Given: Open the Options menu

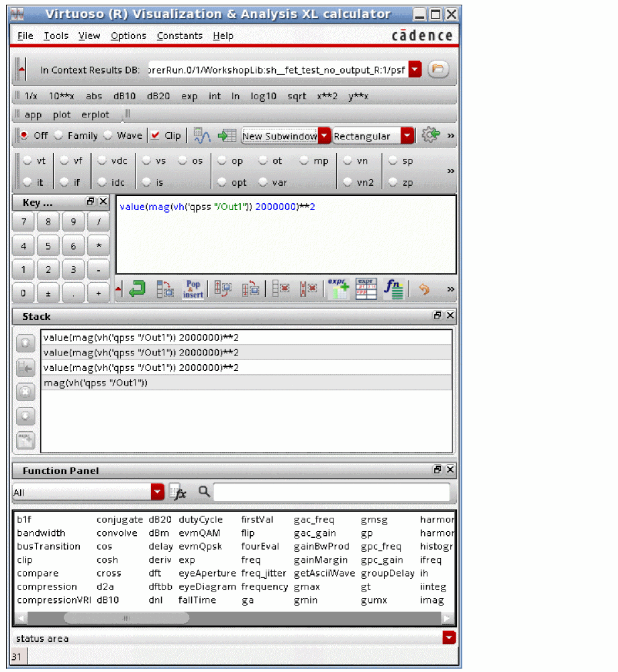Looking at the screenshot, I should [129, 36].
